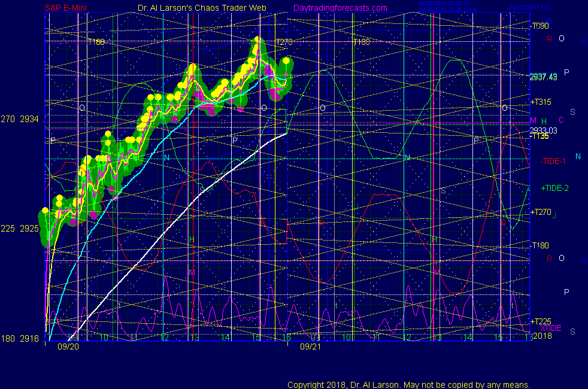Open the Daytradingforecasts.com link
The width and height of the screenshot is (588, 389).
click(x=340, y=8)
